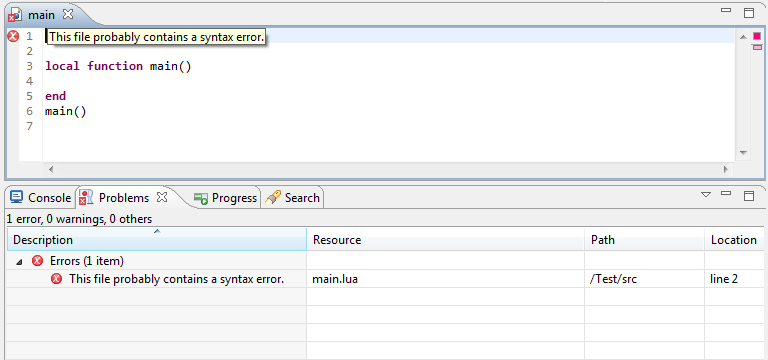
Task: Sort problems by Description column
Action: click(x=157, y=240)
